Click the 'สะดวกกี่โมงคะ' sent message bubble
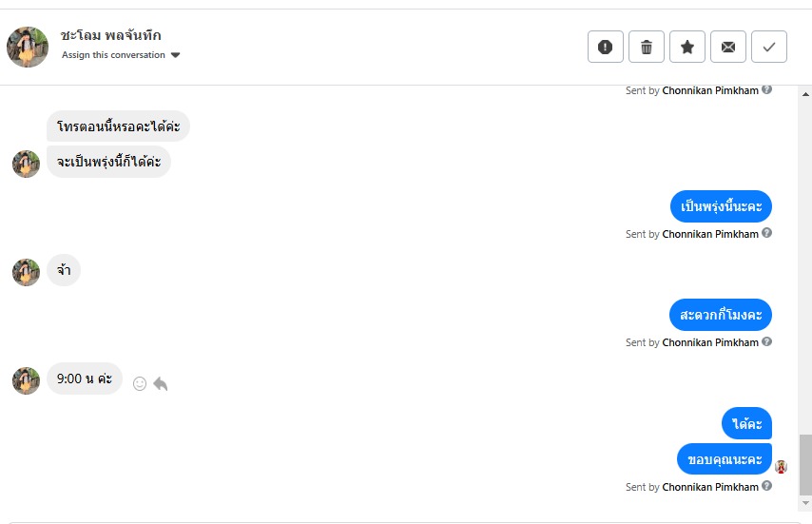 [x=721, y=315]
